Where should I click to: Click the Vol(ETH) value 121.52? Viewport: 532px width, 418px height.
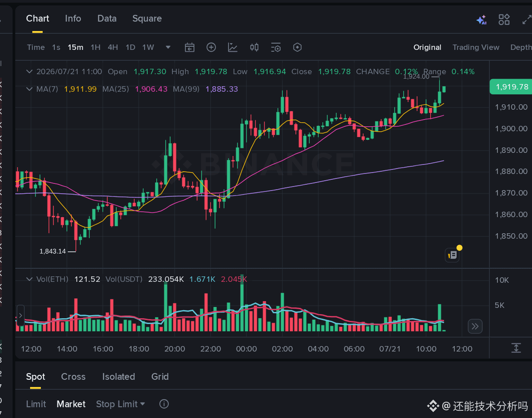click(87, 279)
